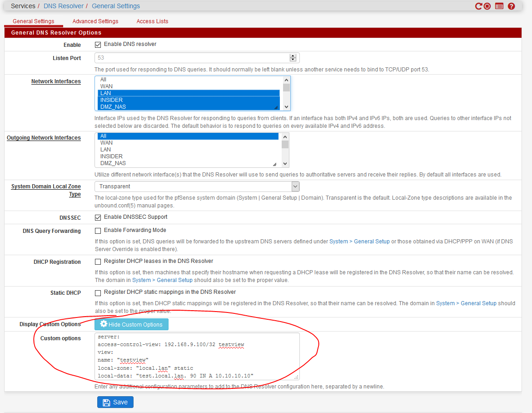Viewport: 532px width, 413px height.
Task: Stop the DNS Resolver service
Action: click(486, 6)
